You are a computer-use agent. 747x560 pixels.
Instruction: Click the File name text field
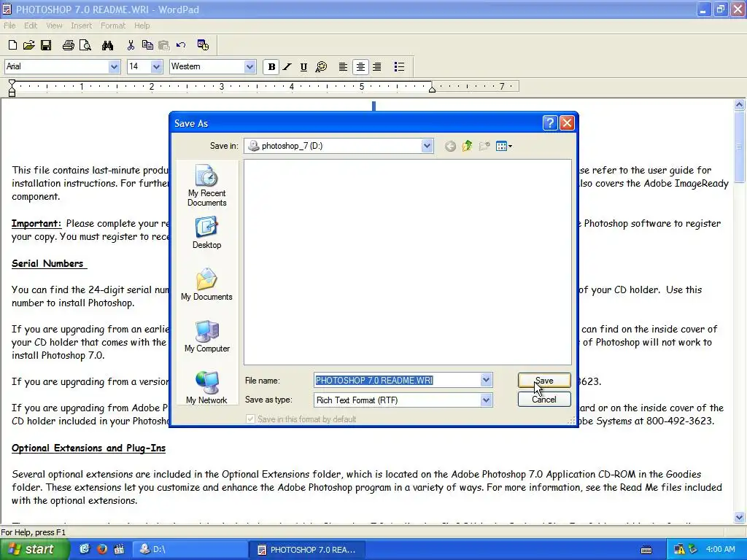point(398,381)
